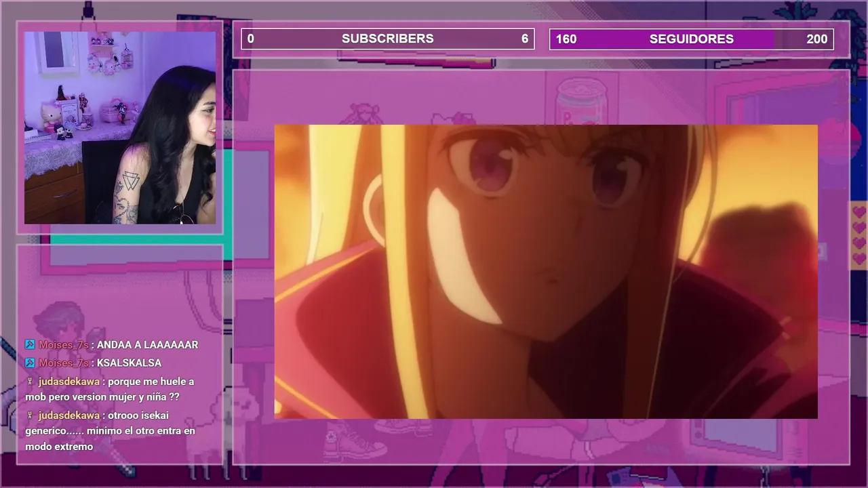Screen dimensions: 868x488
Task: Click the streamer webcam feed
Action: pos(120,127)
